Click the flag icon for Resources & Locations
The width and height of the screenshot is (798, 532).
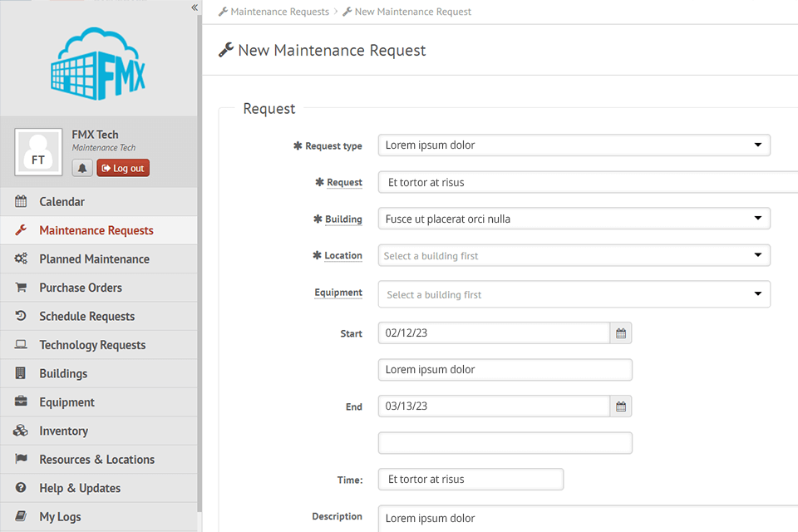21,459
